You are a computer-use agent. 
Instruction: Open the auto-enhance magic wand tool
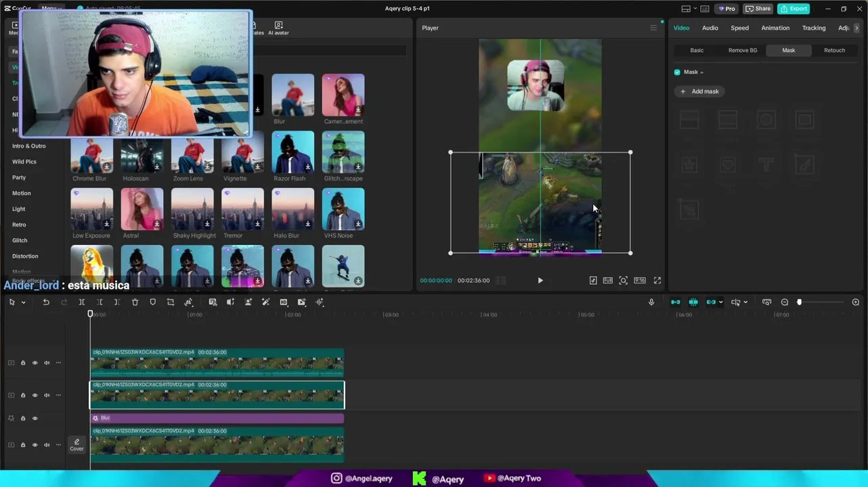point(265,302)
